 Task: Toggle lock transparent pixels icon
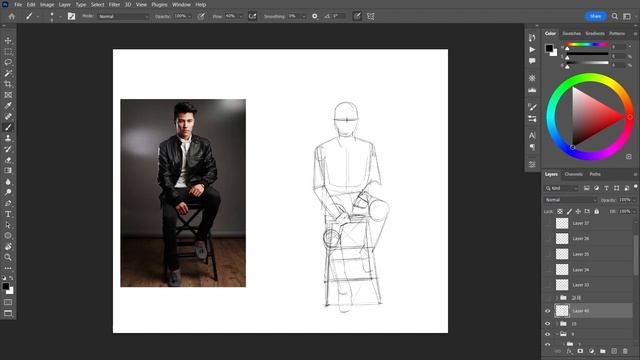pos(560,211)
